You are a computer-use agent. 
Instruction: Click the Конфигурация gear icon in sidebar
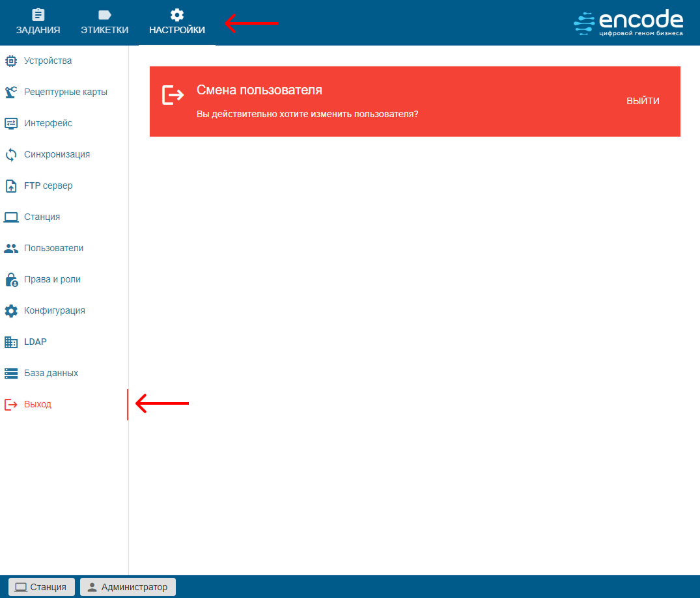click(x=11, y=311)
